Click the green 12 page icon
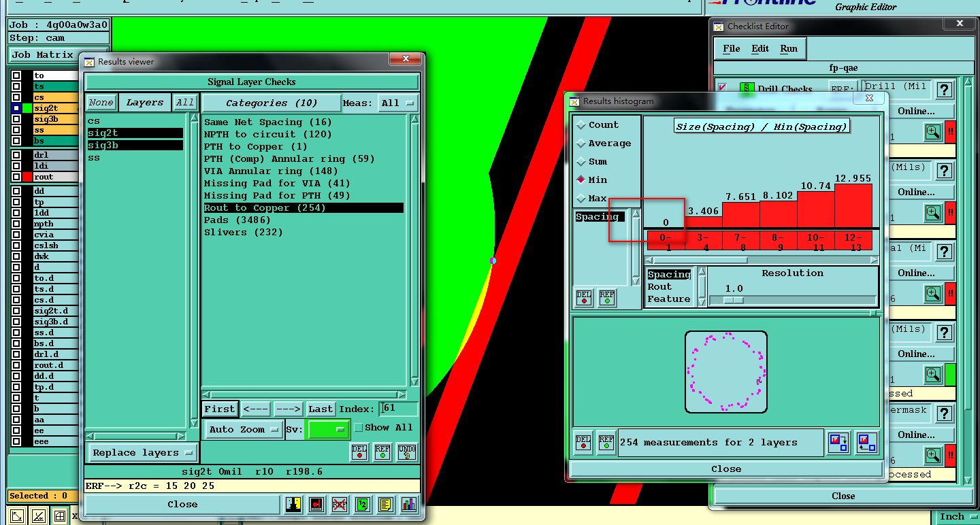Screen dimensions: 980x525 click(x=363, y=505)
